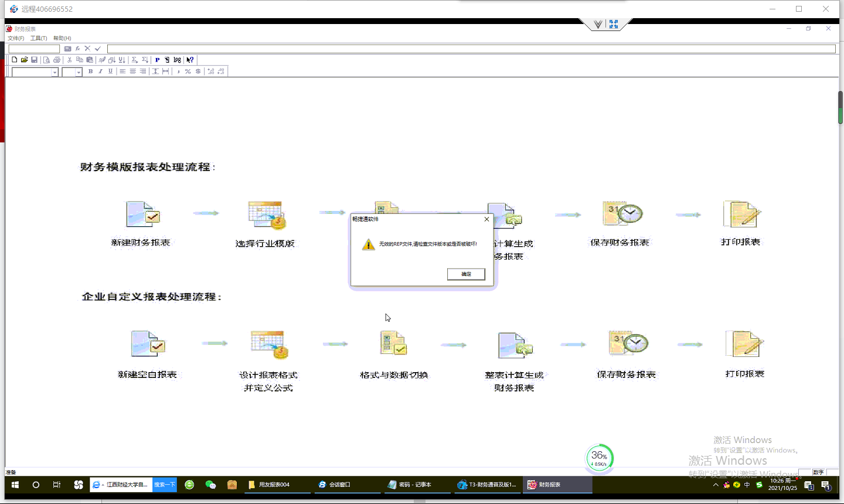This screenshot has width=844, height=504.
Task: Toggle align left
Action: [122, 71]
